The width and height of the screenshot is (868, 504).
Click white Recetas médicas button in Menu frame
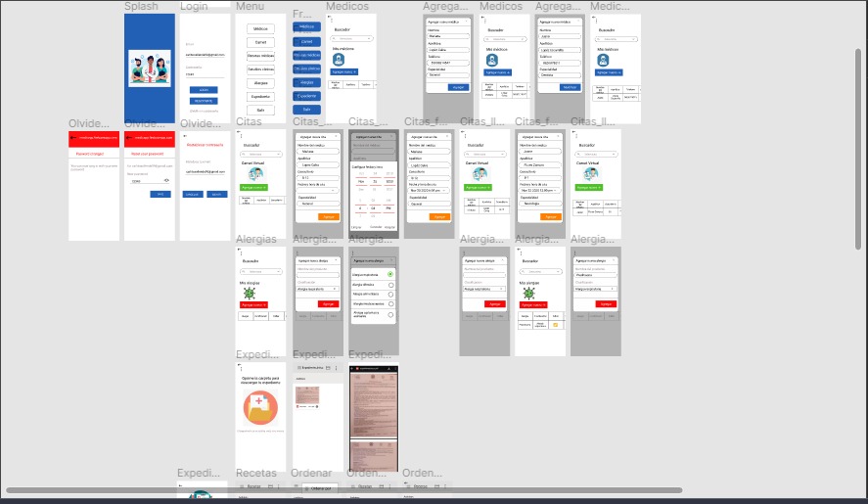pos(260,56)
